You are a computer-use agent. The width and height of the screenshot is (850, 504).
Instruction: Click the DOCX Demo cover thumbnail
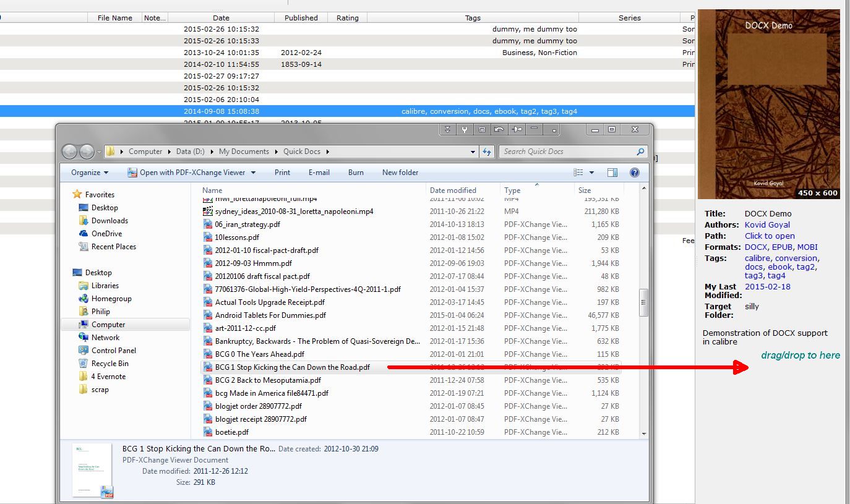pyautogui.click(x=769, y=104)
